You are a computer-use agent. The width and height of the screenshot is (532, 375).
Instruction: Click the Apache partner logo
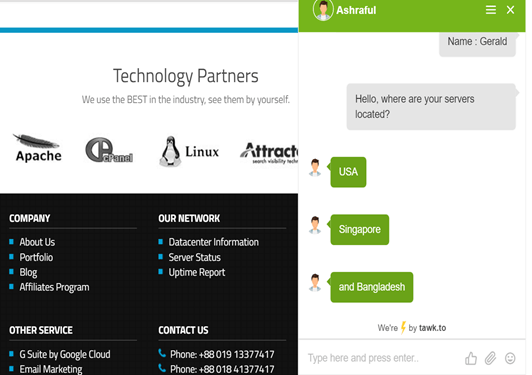[x=38, y=148]
